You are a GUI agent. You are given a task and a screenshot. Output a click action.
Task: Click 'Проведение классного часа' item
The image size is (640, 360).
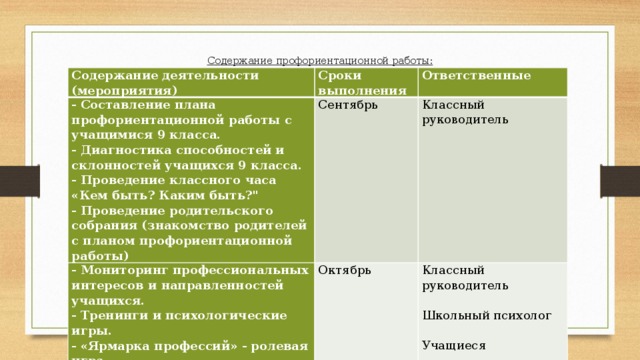[x=174, y=180]
